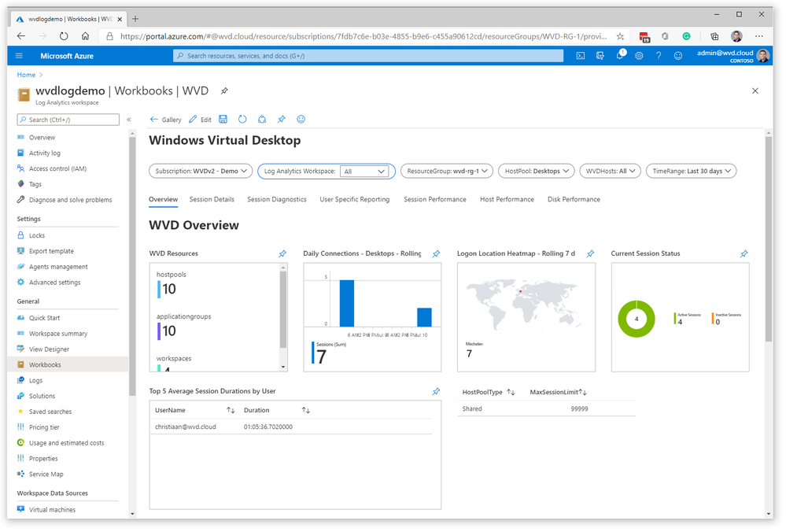The height and width of the screenshot is (532, 786).
Task: Open portal settings gear
Action: tap(639, 56)
